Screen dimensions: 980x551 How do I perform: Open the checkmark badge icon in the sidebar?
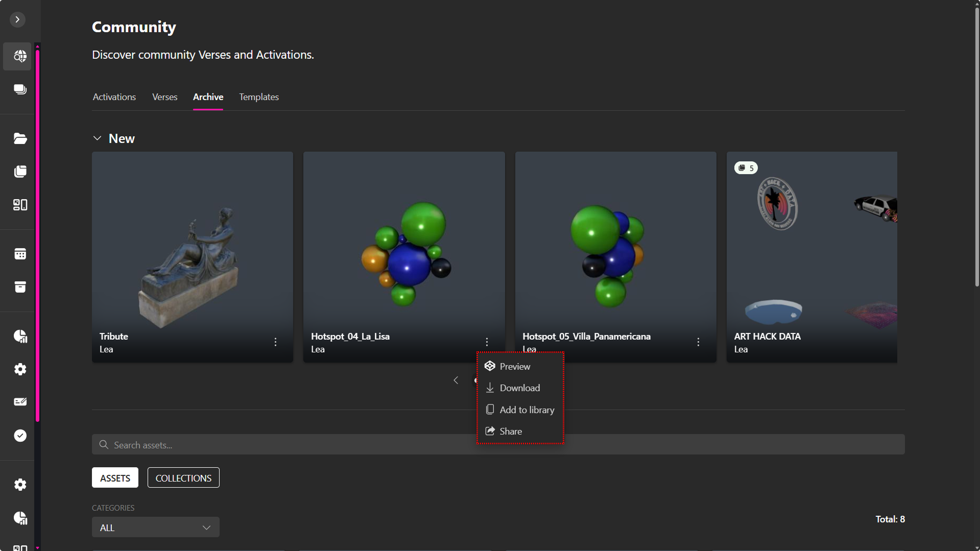pyautogui.click(x=20, y=436)
